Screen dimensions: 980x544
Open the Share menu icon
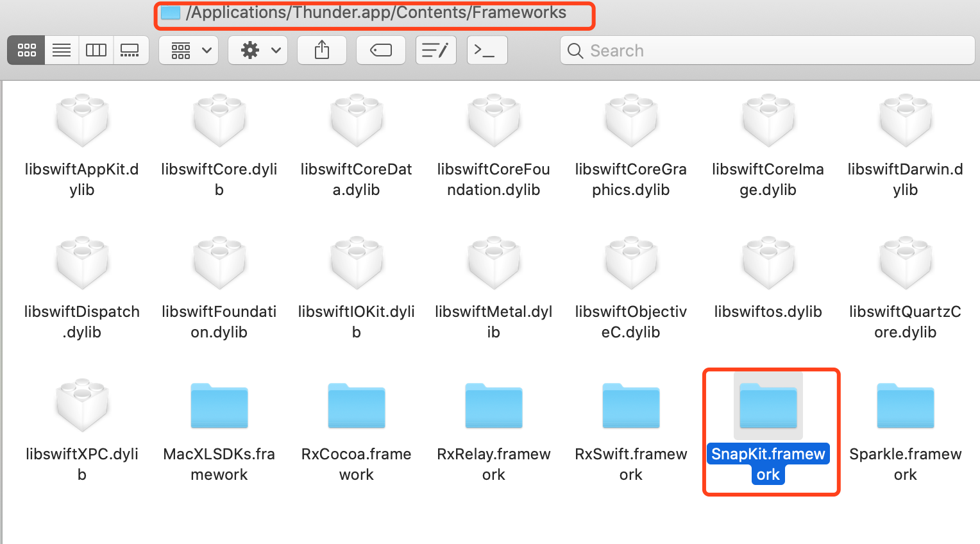click(321, 49)
